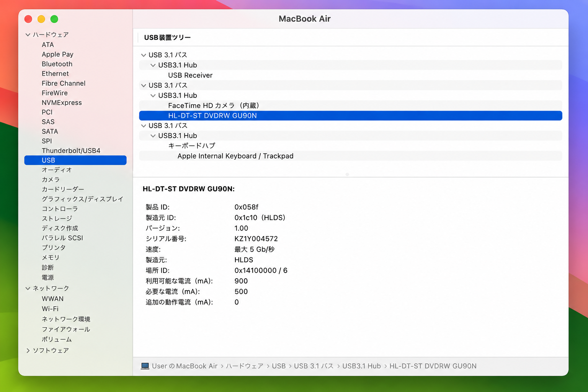Open the 診断 category
The width and height of the screenshot is (588, 392).
(48, 268)
